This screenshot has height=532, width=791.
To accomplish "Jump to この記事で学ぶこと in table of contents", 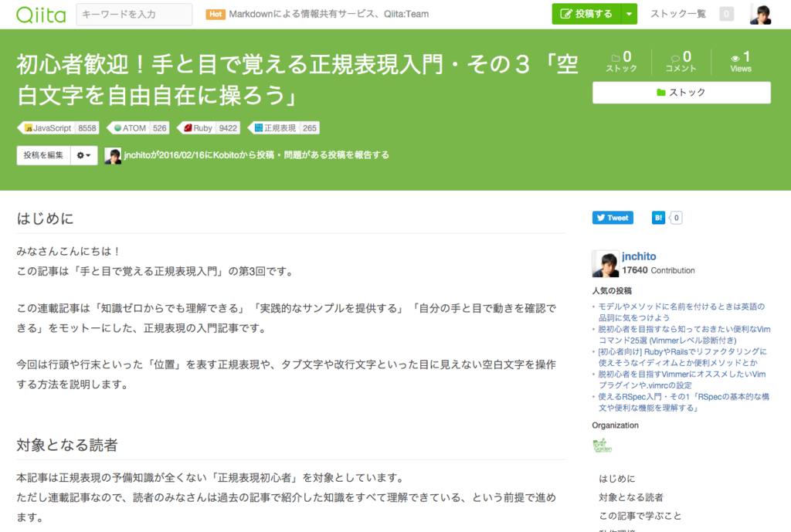I will pyautogui.click(x=640, y=516).
